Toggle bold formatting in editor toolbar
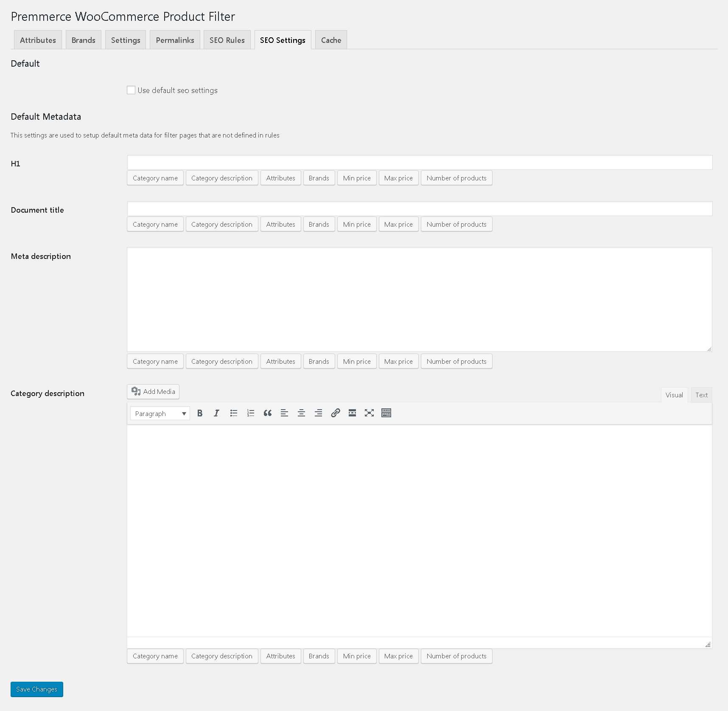 coord(200,413)
